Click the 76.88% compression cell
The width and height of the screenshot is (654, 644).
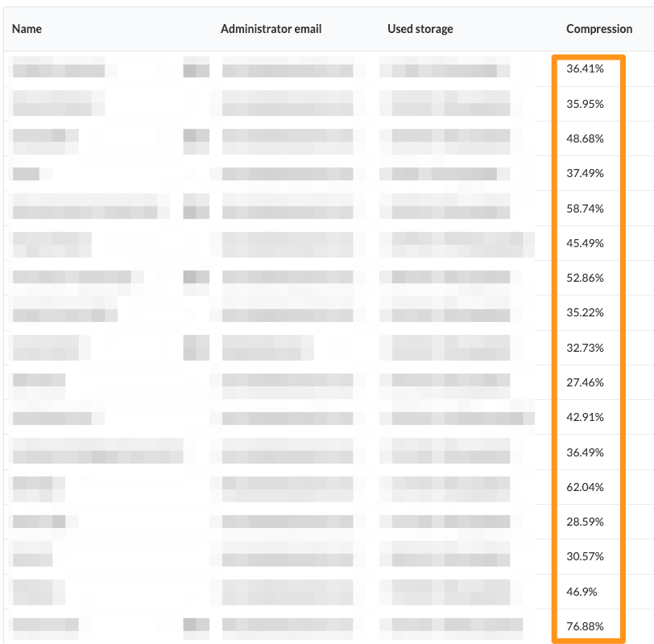tap(585, 626)
